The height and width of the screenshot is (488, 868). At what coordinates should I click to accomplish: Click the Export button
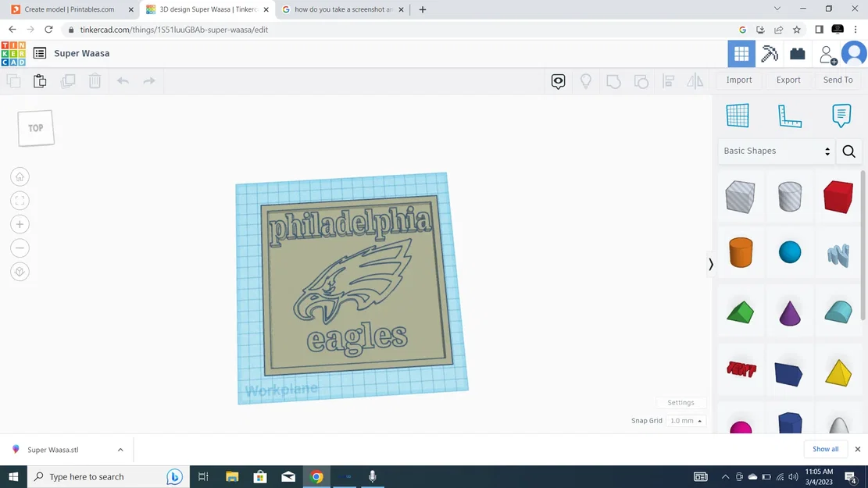click(x=788, y=80)
